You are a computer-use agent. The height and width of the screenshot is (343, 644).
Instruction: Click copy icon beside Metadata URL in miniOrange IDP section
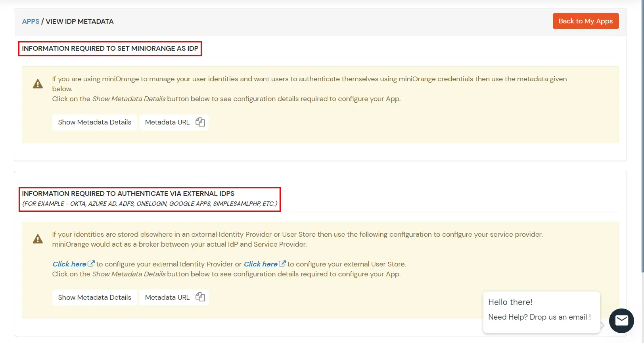[200, 122]
